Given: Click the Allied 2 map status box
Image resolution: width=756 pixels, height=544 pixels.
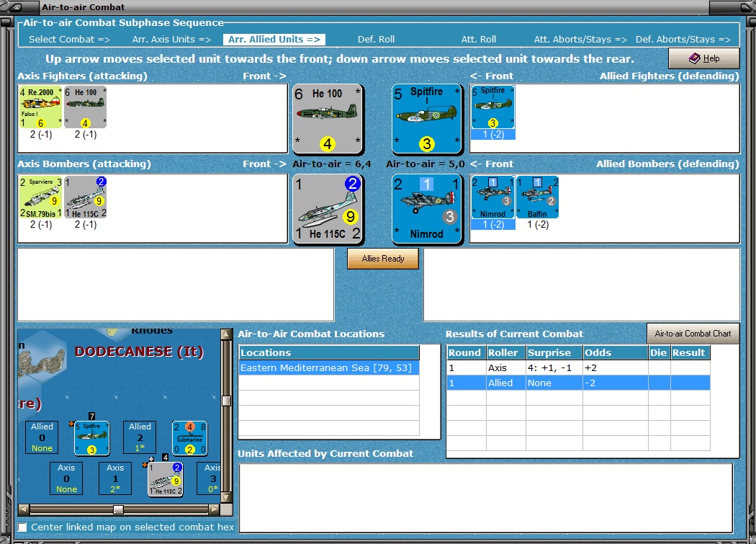Looking at the screenshot, I should [x=140, y=437].
